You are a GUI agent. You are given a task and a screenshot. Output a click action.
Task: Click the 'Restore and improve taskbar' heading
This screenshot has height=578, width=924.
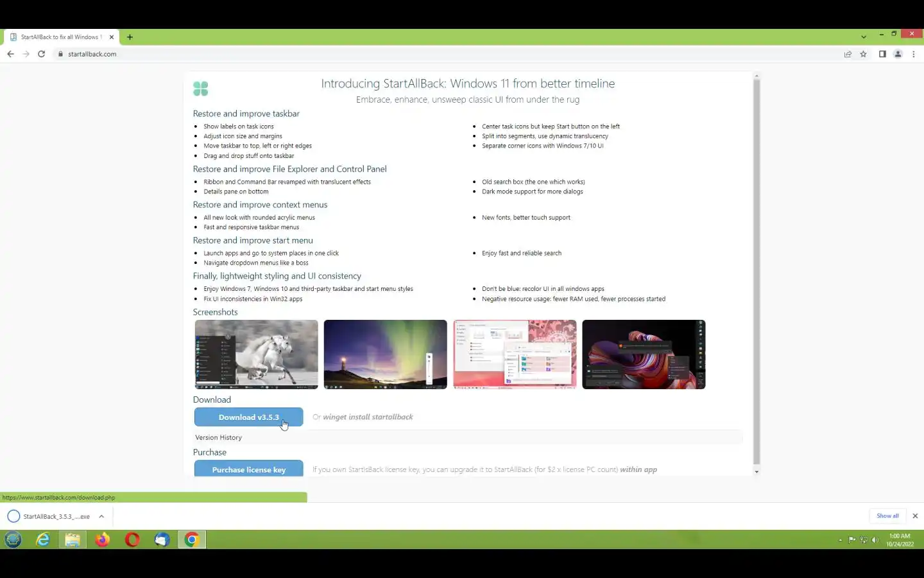(x=246, y=114)
